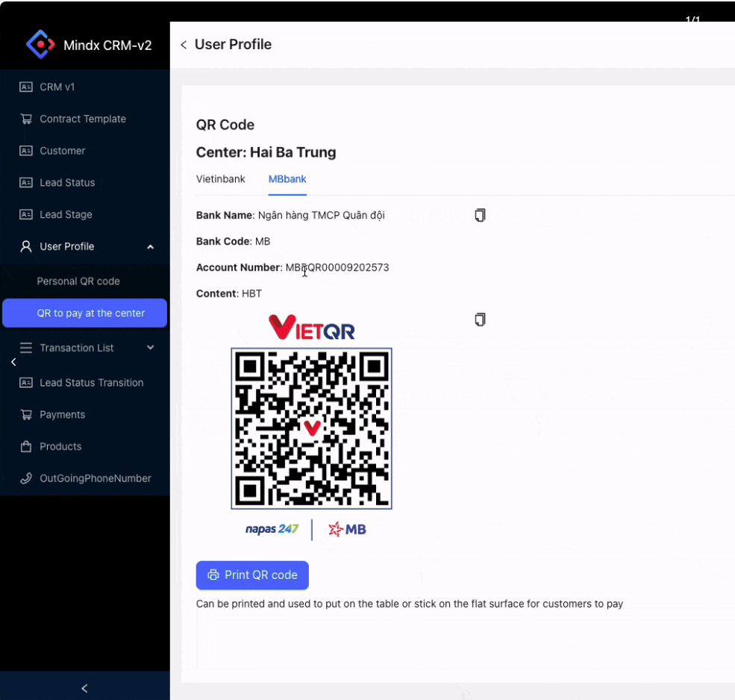Click the MB bank logo
The height and width of the screenshot is (700, 735).
347,529
